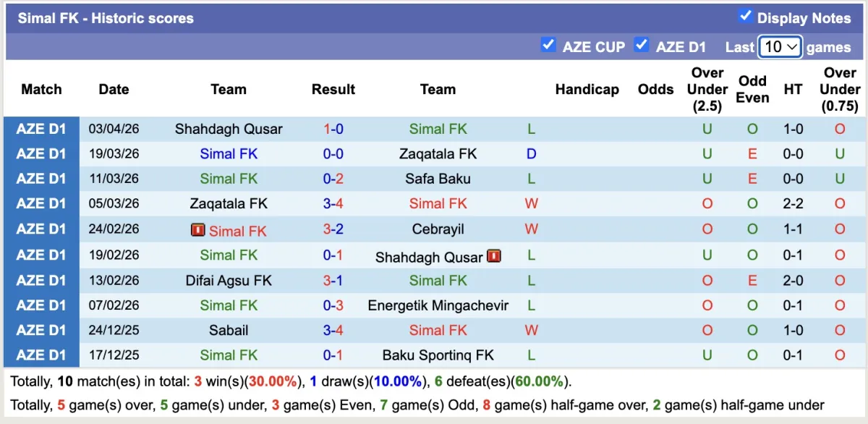The image size is (868, 424).
Task: Select the AZE D1 league cell for 17/12/25
Action: click(41, 355)
